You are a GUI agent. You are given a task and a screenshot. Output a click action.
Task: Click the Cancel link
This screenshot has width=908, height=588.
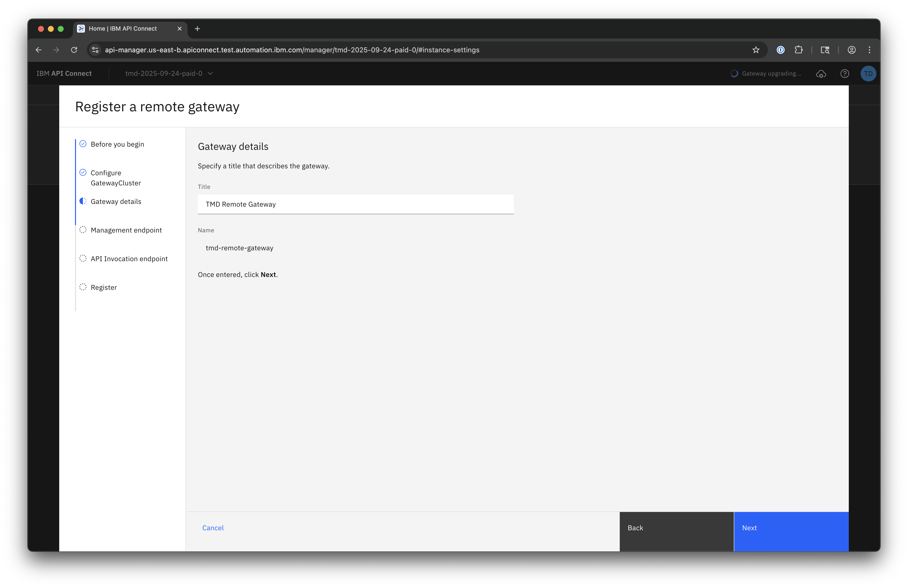click(213, 528)
